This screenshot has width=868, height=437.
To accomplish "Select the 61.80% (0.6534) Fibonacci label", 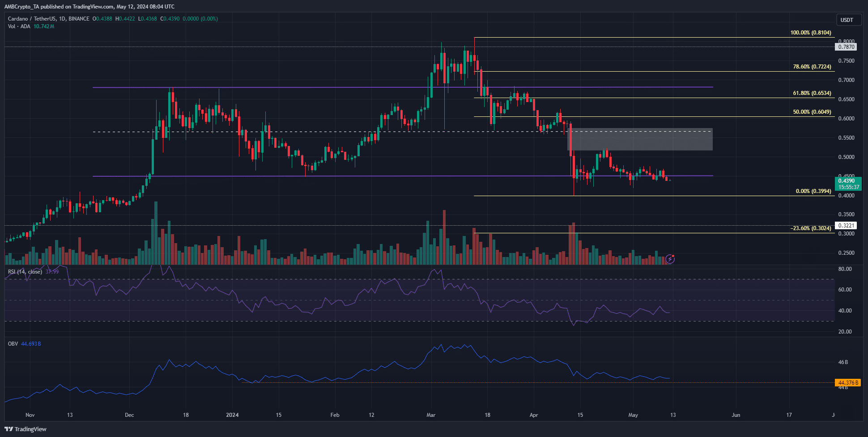I will [x=812, y=93].
